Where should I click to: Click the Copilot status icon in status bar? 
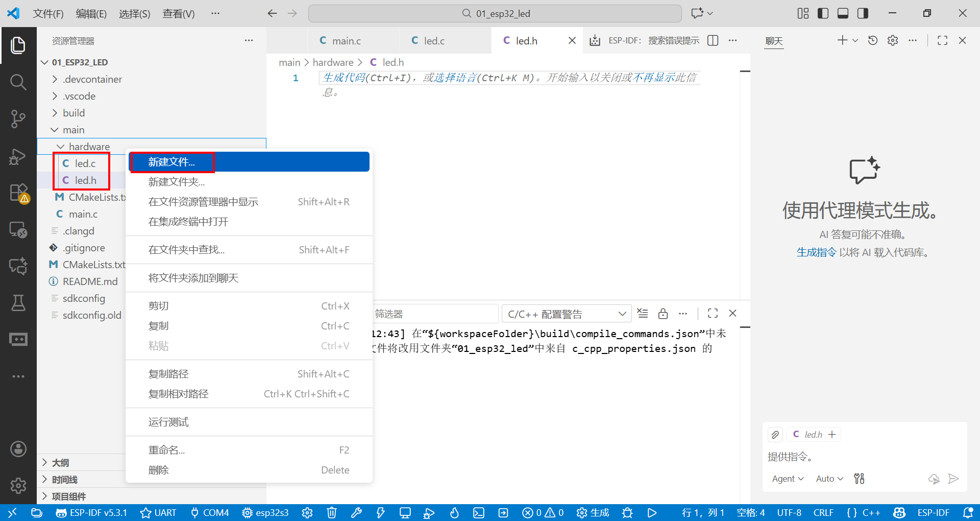899,513
